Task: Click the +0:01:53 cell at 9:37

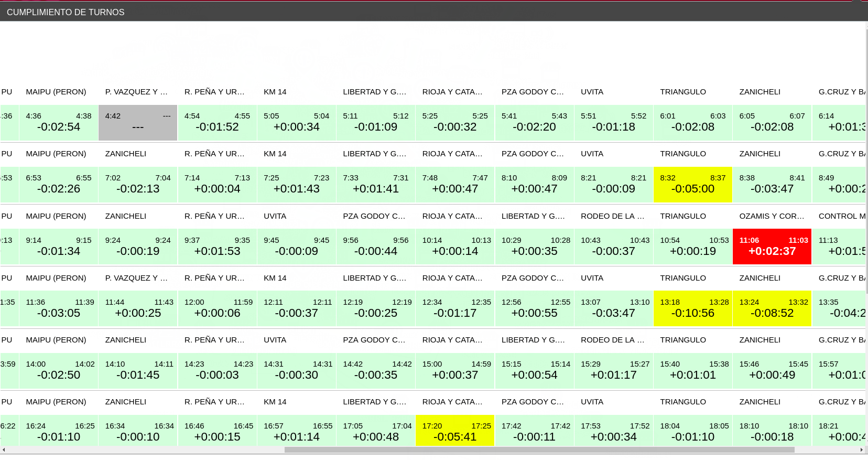Action: click(x=217, y=247)
